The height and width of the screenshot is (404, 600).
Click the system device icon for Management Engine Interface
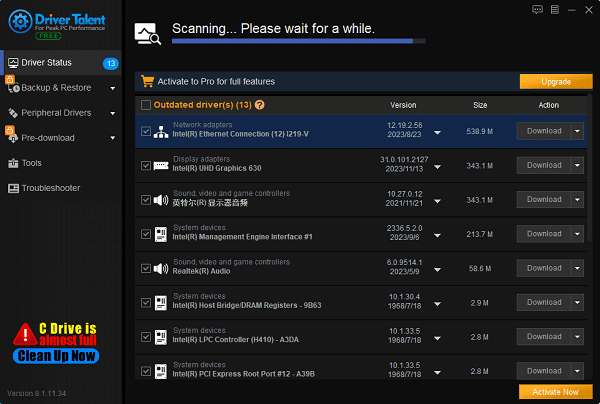(x=161, y=234)
